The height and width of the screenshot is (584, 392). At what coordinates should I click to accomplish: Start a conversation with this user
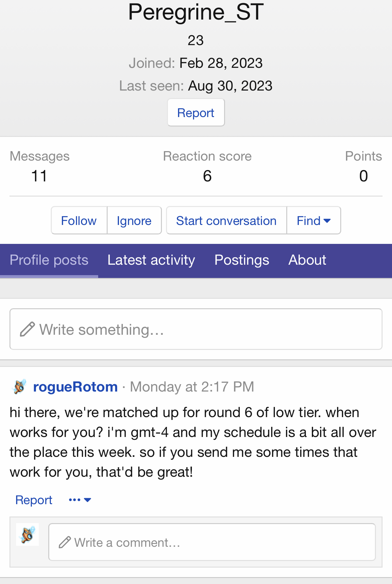pos(226,221)
